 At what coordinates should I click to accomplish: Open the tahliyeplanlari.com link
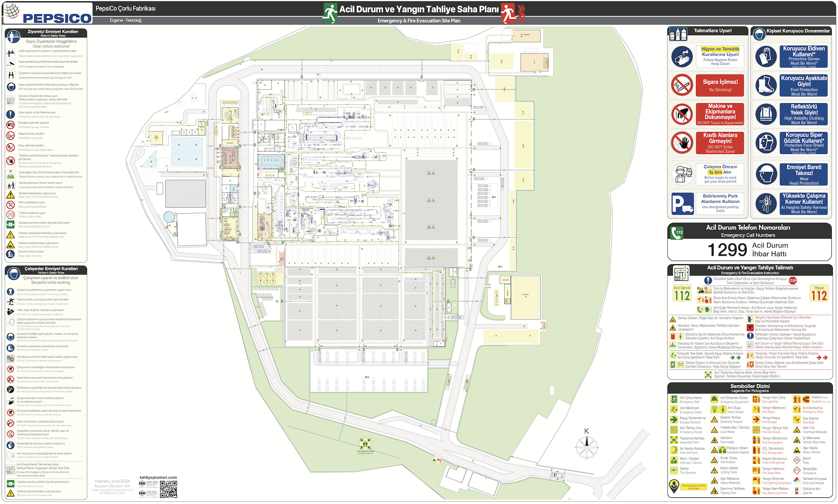click(158, 477)
